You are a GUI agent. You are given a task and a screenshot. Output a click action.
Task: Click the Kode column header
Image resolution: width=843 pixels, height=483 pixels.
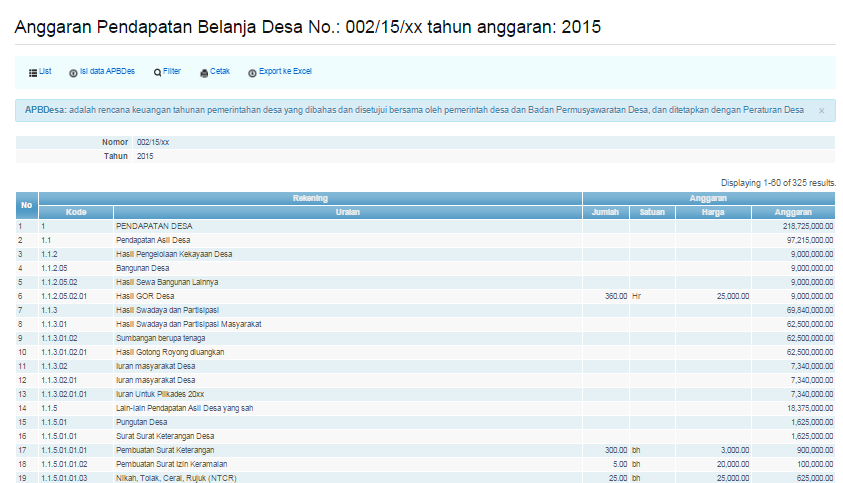76,212
